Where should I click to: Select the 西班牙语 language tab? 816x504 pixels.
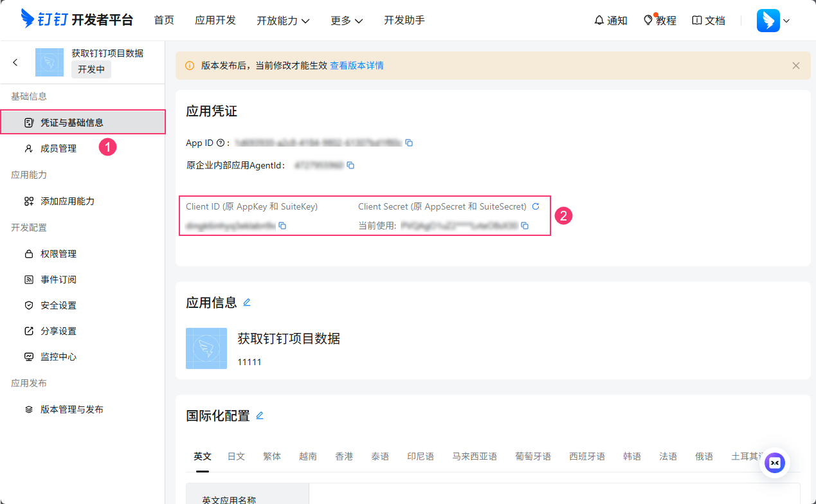pyautogui.click(x=587, y=456)
